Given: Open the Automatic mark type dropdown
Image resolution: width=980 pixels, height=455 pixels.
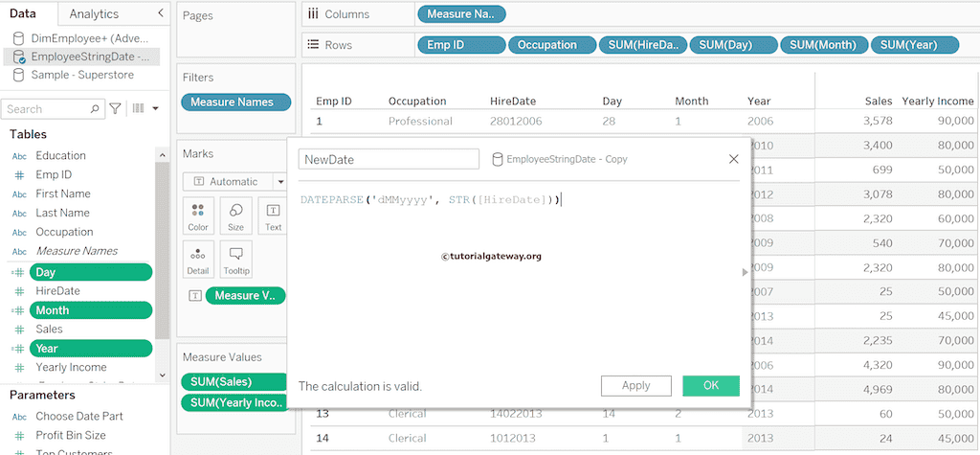Looking at the screenshot, I should coord(280,182).
